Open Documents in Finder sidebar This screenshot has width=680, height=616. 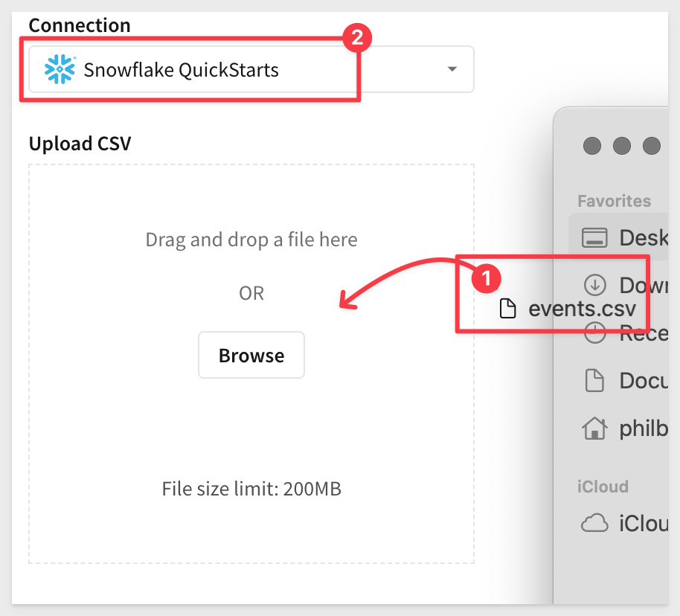pos(624,380)
